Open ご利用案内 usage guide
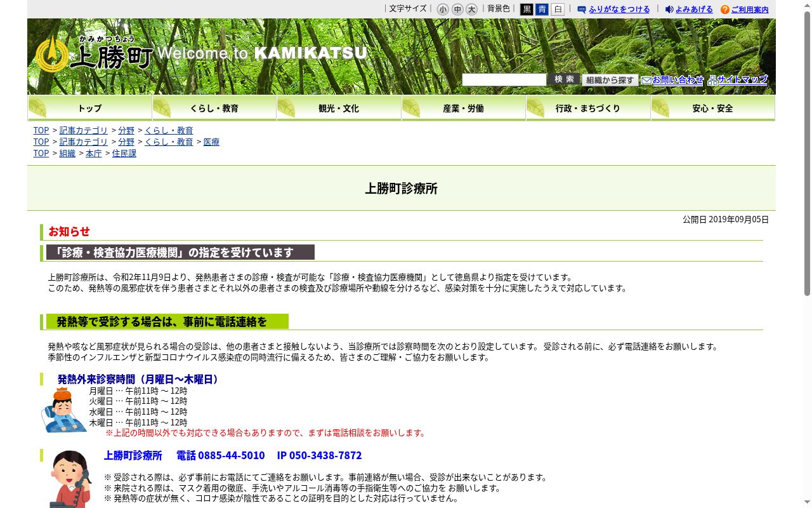This screenshot has width=812, height=508. point(745,10)
